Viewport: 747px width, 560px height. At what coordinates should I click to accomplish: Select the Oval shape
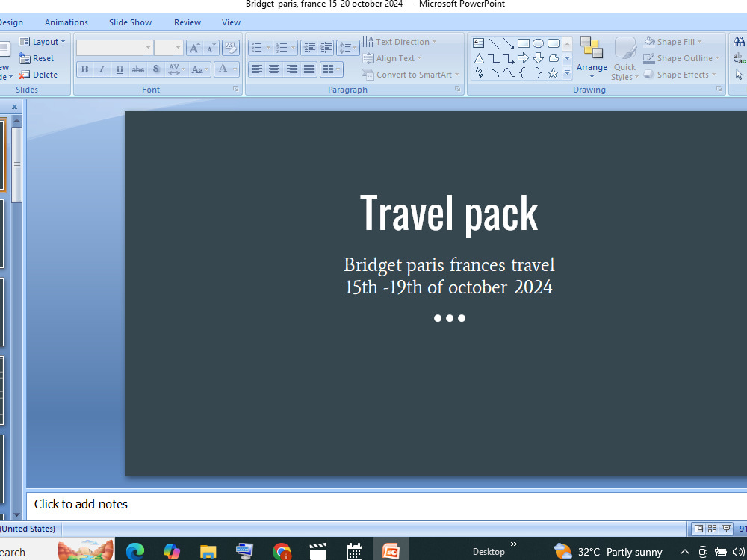538,43
